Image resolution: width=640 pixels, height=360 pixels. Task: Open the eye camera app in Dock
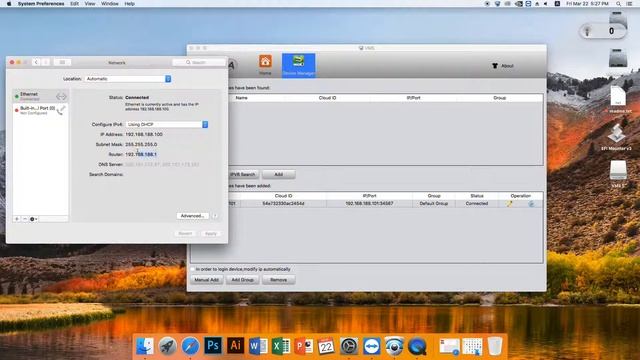click(x=394, y=346)
